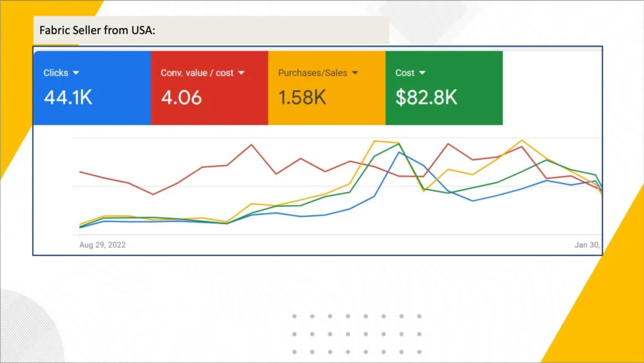Click the green line's second, later peak

[x=547, y=160]
